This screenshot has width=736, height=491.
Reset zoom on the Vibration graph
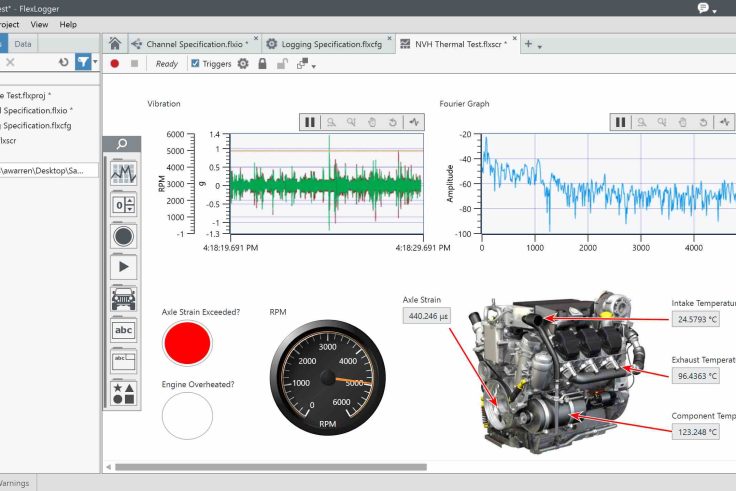pyautogui.click(x=393, y=122)
